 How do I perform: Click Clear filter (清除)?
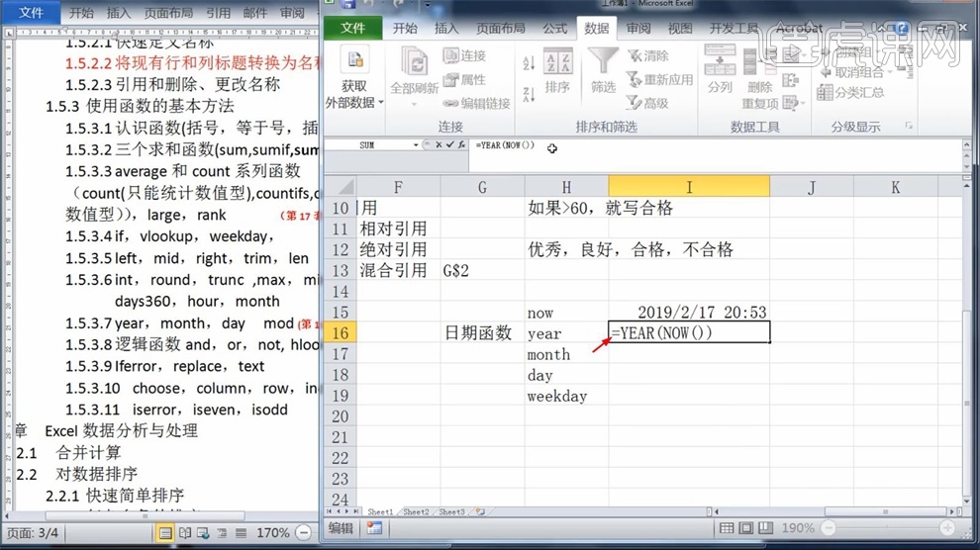tap(648, 55)
